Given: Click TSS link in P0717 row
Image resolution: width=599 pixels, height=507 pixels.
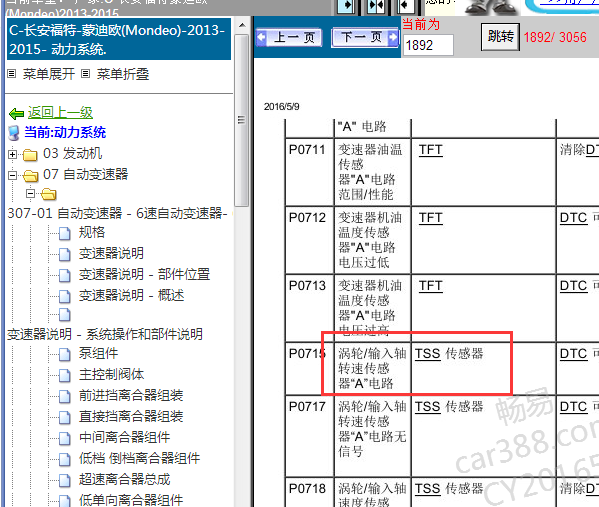Looking at the screenshot, I should coord(428,406).
